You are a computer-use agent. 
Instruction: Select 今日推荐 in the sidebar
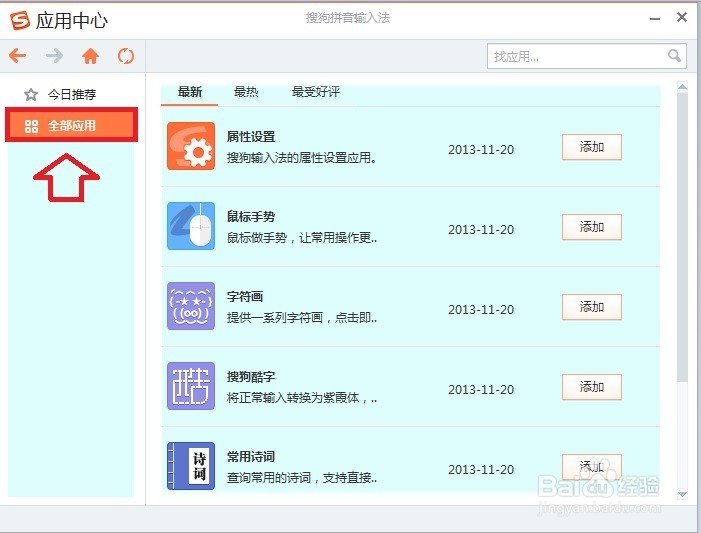click(x=72, y=94)
